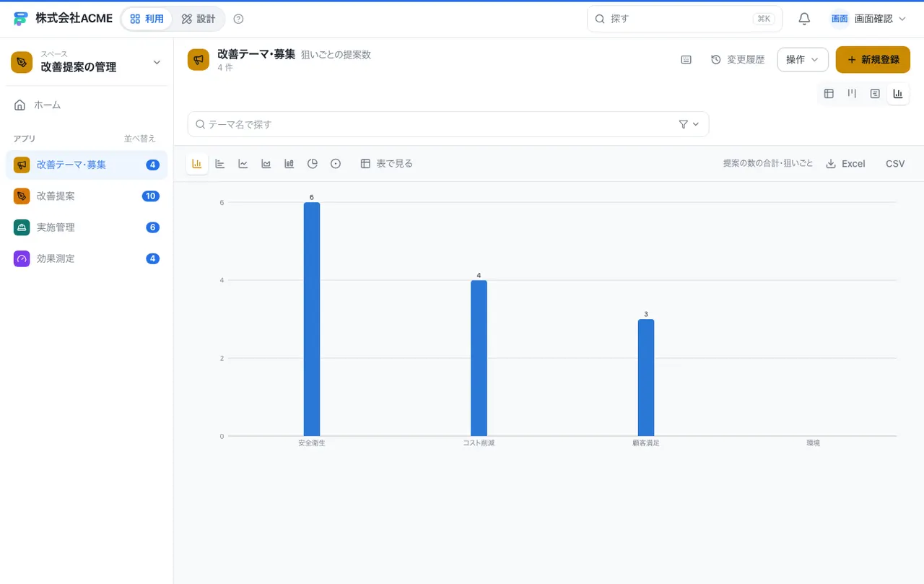Go to ホーム in sidebar

[87, 105]
